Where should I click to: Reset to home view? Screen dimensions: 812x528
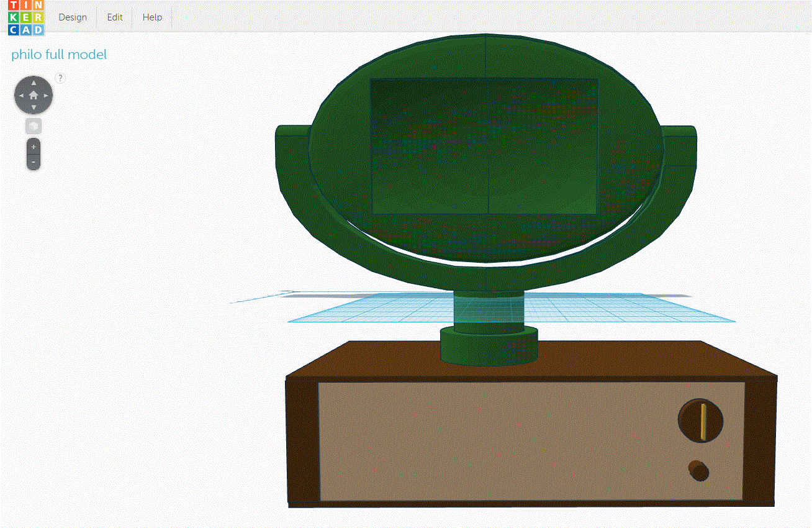(x=34, y=96)
